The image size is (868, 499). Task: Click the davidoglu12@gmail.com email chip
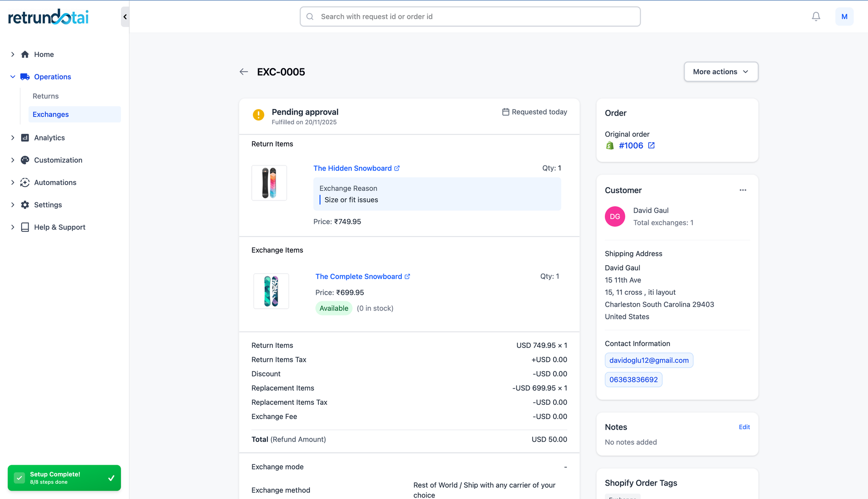click(x=649, y=360)
